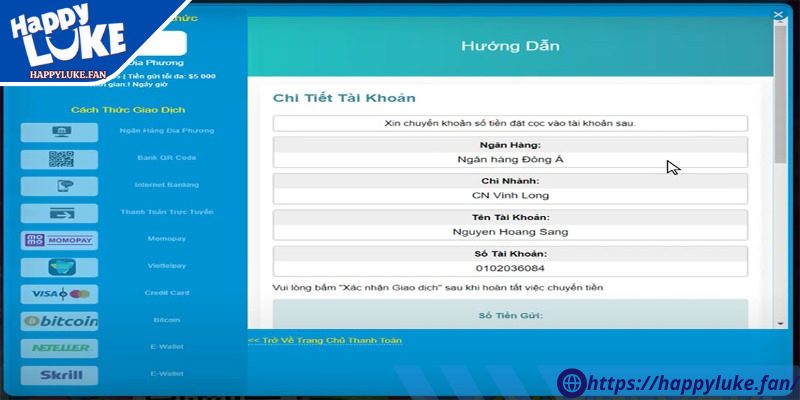The image size is (800, 400).
Task: Choose the Viettelpay icon
Action: point(59,267)
